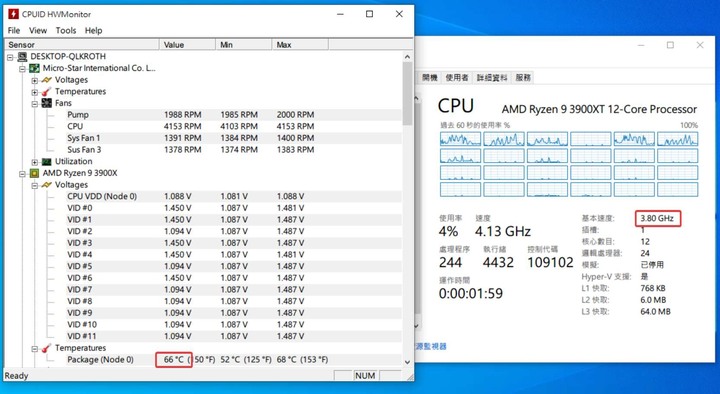Click the Utilization chip icon
Viewport: 720px width, 394px height.
[46, 162]
